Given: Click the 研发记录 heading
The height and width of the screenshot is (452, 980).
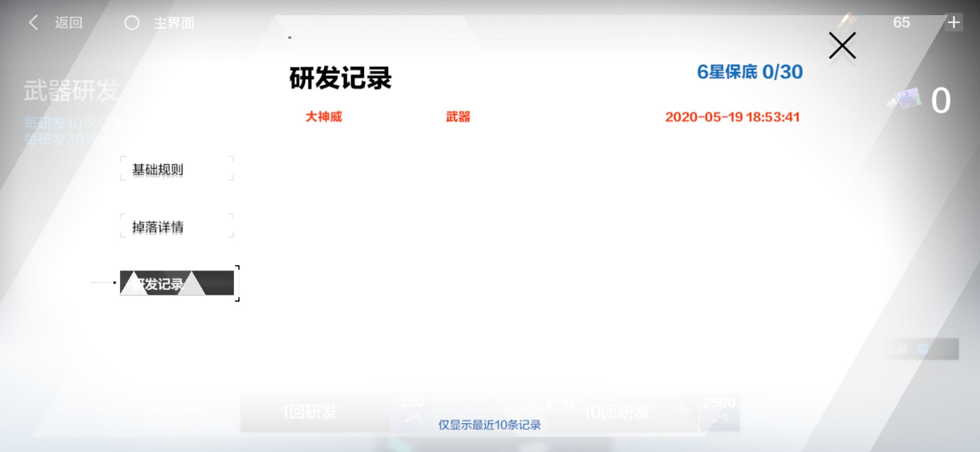Looking at the screenshot, I should pyautogui.click(x=340, y=78).
